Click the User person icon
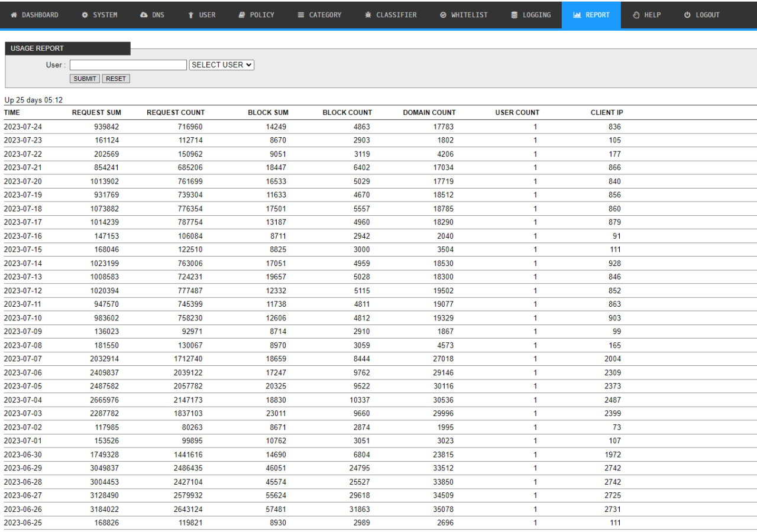Viewport: 757px width, 532px height. pyautogui.click(x=191, y=15)
